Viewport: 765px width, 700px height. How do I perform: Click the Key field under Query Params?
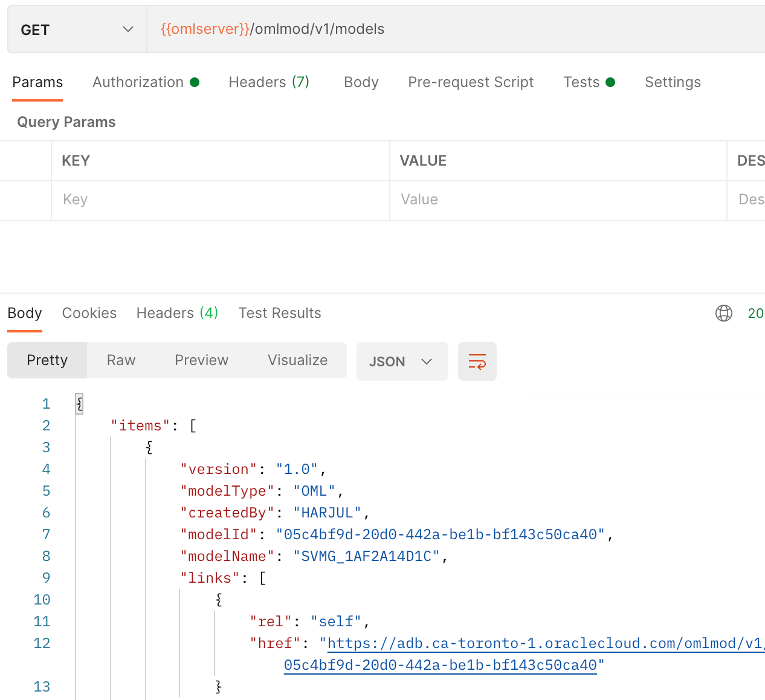[x=181, y=199]
